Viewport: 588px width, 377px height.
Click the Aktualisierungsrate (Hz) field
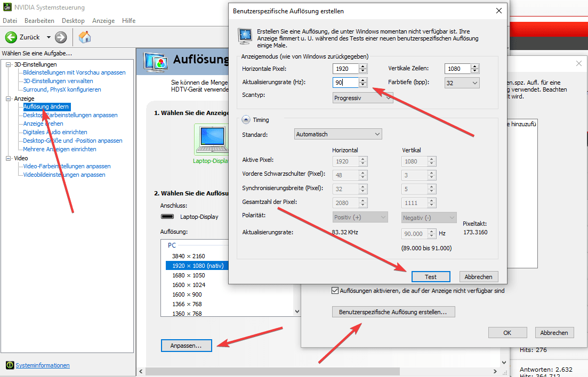(x=345, y=83)
